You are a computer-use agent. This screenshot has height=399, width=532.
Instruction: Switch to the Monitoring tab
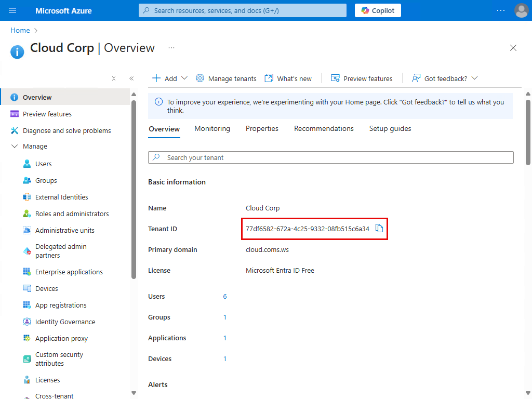(212, 129)
